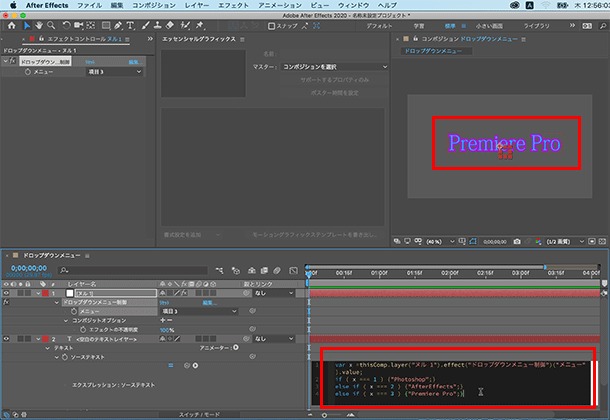The height and width of the screenshot is (420, 610).
Task: Show channel and color management icon in viewer
Action: coord(538,242)
